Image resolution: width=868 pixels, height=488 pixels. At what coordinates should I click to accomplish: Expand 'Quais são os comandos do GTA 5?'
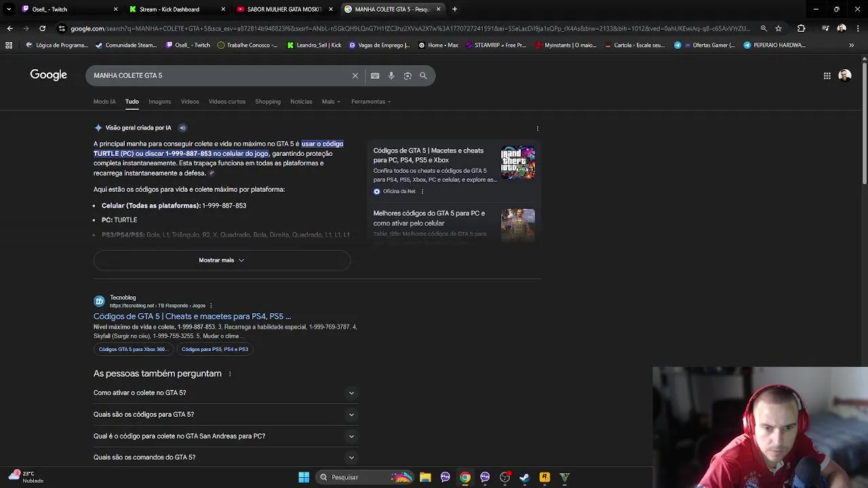pos(226,457)
